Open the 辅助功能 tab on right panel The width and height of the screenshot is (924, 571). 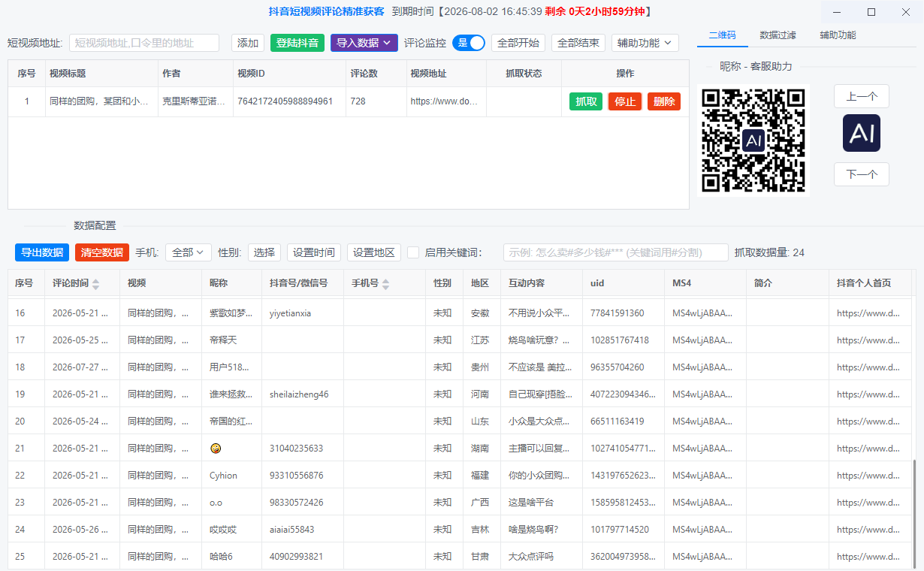coord(838,35)
